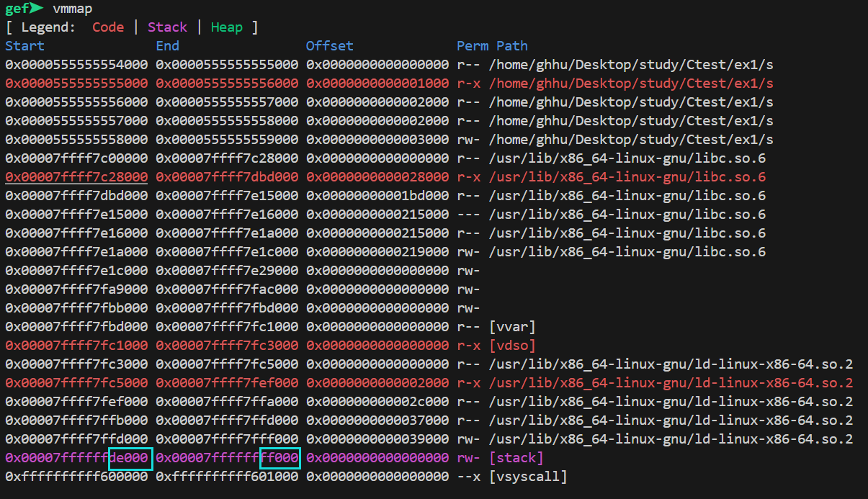Click the red 'Code' legend word
The height and width of the screenshot is (499, 868).
point(108,27)
